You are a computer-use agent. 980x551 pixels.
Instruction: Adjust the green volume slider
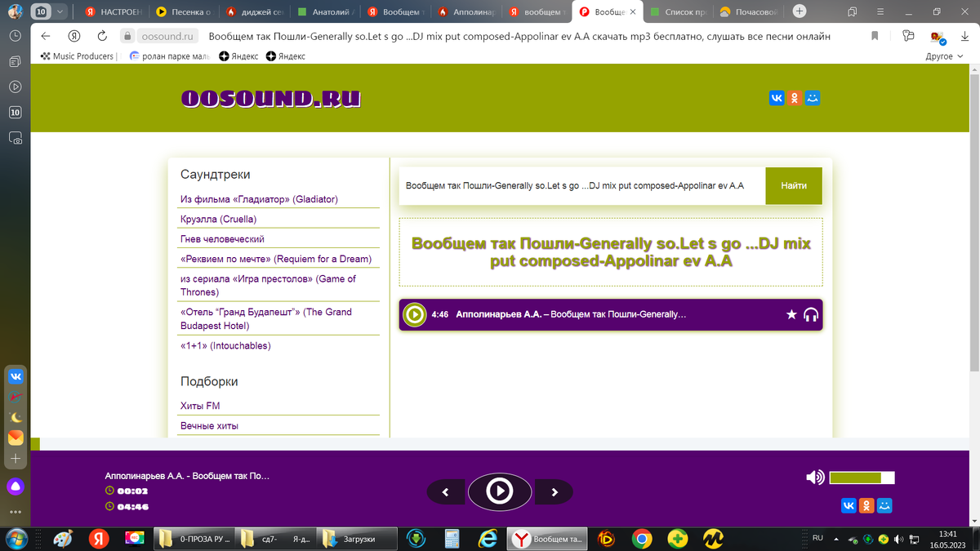(862, 478)
